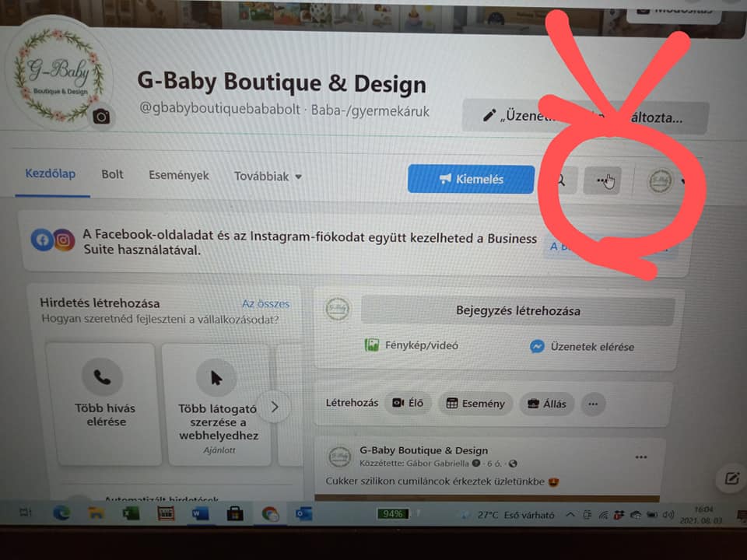The height and width of the screenshot is (560, 747).
Task: Click the Wi-Fi network tray icon
Action: (603, 515)
